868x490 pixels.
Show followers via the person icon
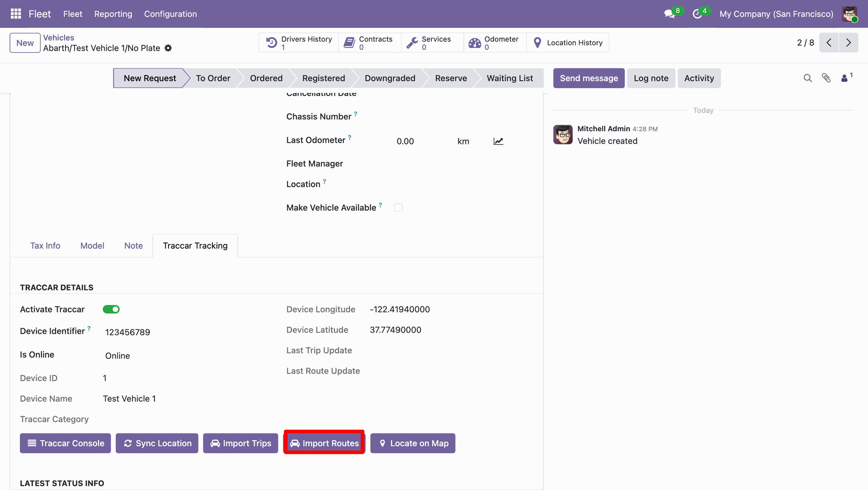click(x=844, y=78)
